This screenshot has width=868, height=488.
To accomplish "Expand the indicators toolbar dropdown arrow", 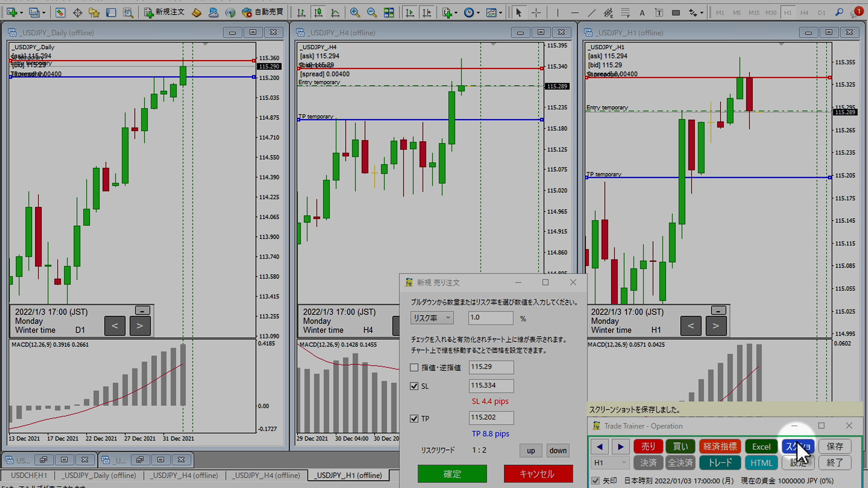I will [456, 13].
